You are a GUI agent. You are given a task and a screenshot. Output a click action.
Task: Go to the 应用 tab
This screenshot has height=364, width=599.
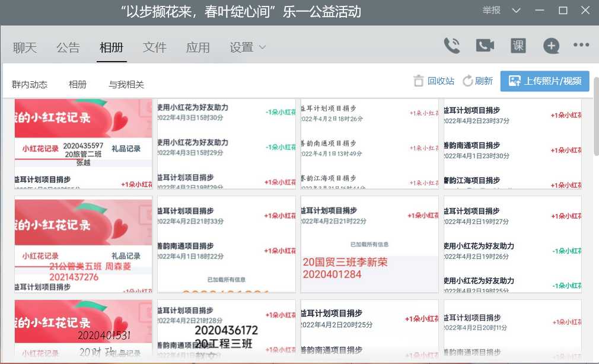point(198,47)
